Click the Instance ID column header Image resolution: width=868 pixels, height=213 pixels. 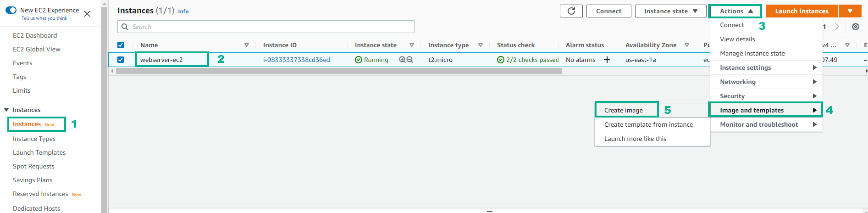coord(280,45)
